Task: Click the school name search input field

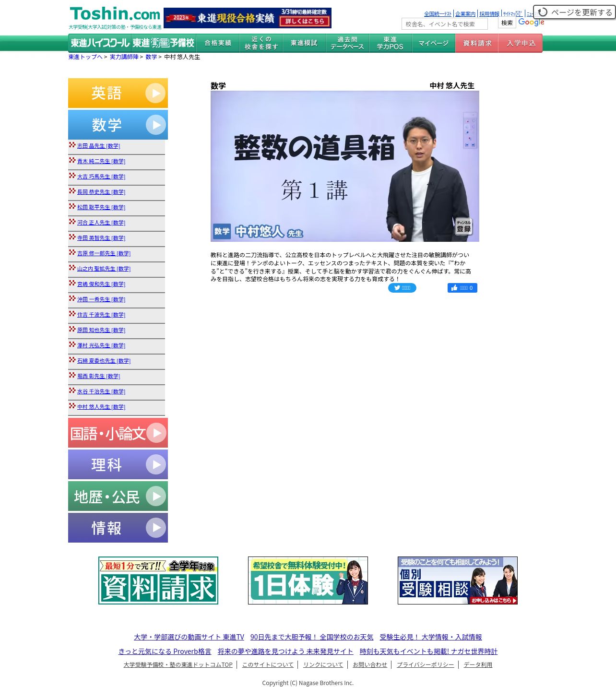Action: point(444,24)
